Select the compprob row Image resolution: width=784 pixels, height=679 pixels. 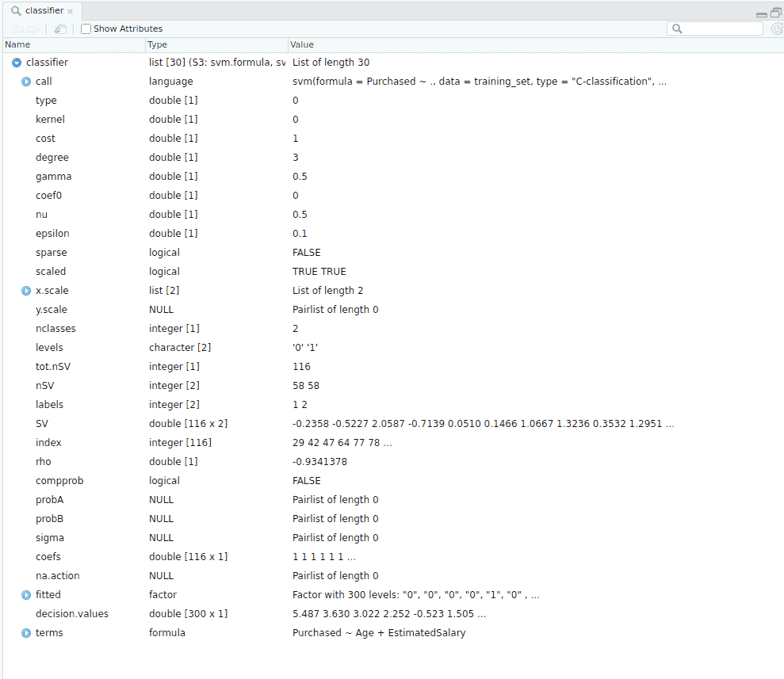click(x=393, y=480)
